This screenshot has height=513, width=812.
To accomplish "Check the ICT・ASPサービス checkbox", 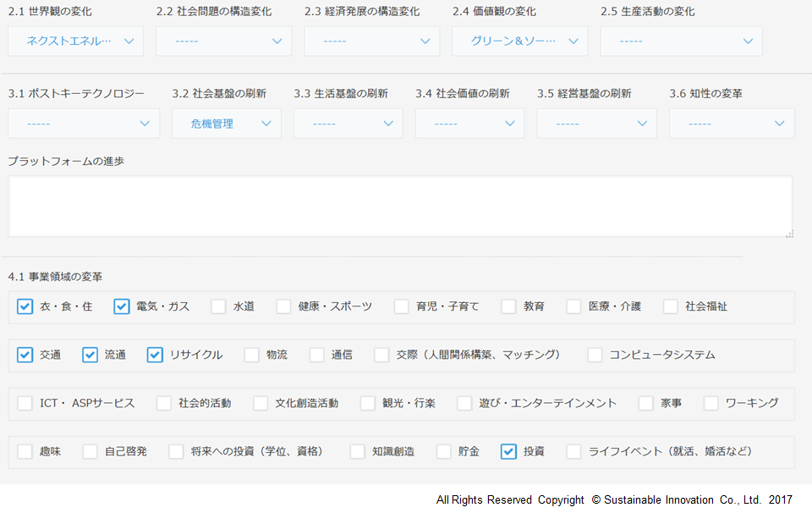I will click(x=25, y=403).
